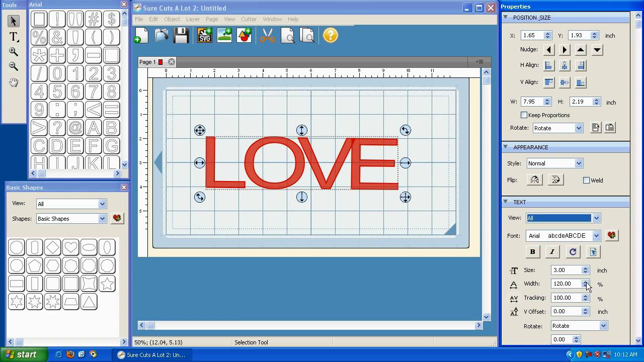Image resolution: width=644 pixels, height=362 pixels.
Task: Select the Text tool in Tools panel
Action: [x=14, y=36]
